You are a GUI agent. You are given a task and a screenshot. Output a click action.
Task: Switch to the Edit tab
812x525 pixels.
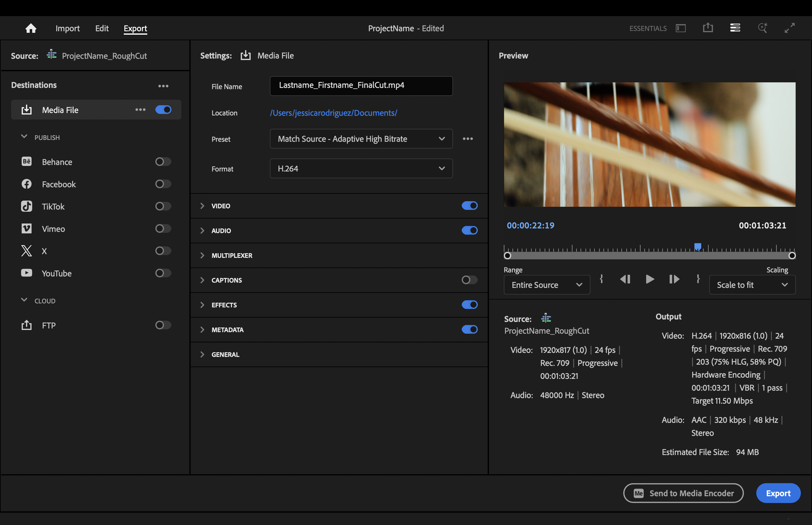click(x=101, y=28)
